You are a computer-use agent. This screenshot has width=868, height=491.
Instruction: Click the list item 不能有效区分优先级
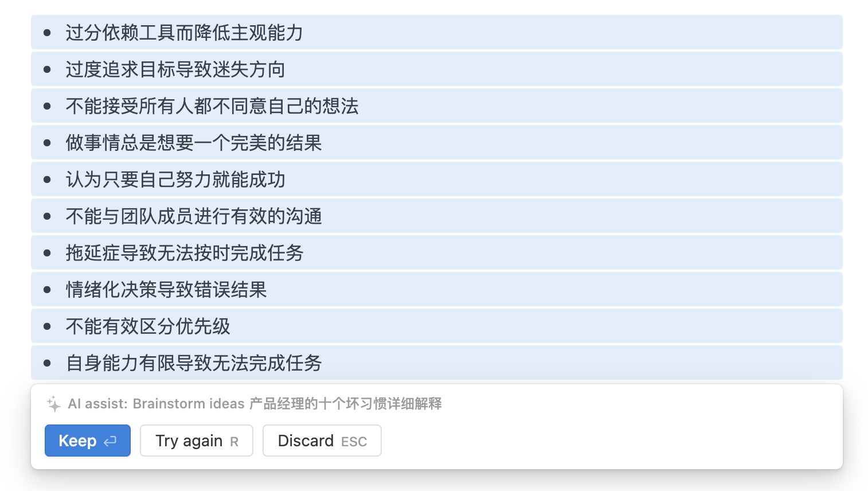(147, 326)
